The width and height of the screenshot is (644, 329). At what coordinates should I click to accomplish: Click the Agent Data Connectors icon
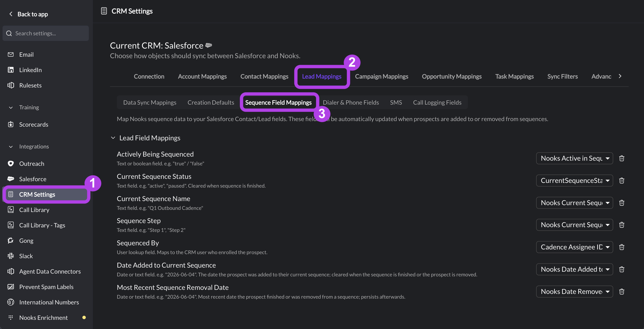point(11,271)
